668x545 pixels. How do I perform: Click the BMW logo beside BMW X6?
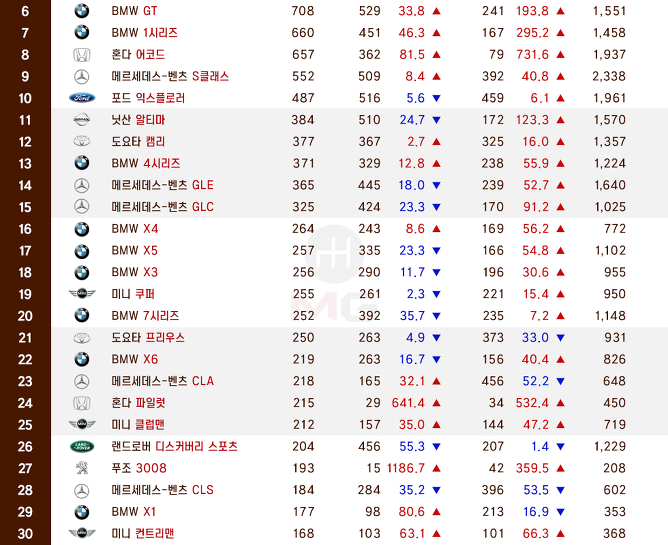pos(82,359)
